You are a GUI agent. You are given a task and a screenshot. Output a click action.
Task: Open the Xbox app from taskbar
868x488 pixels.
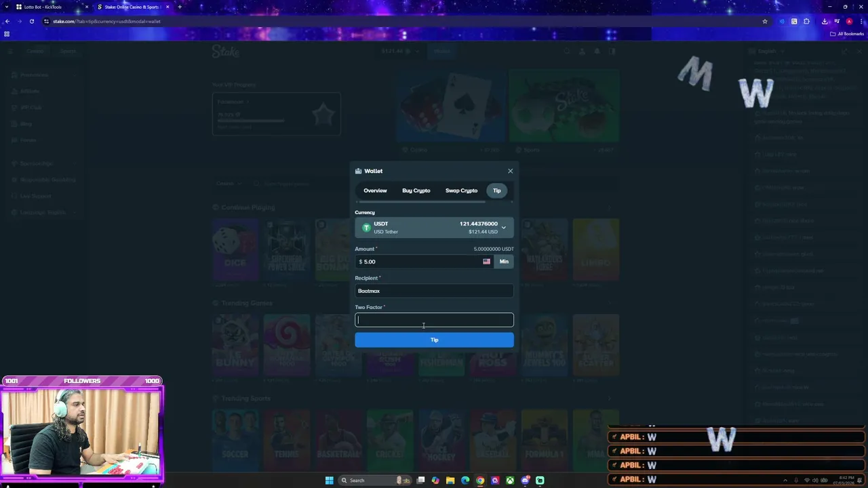click(x=510, y=481)
